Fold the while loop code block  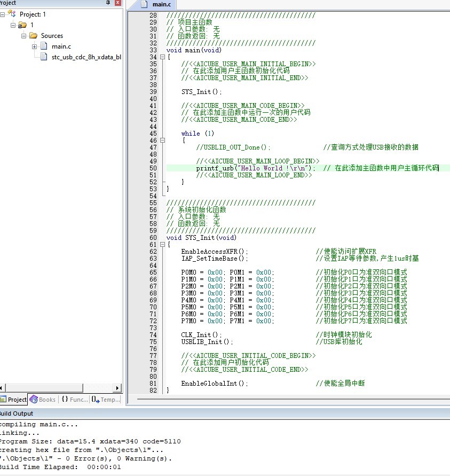coord(162,141)
